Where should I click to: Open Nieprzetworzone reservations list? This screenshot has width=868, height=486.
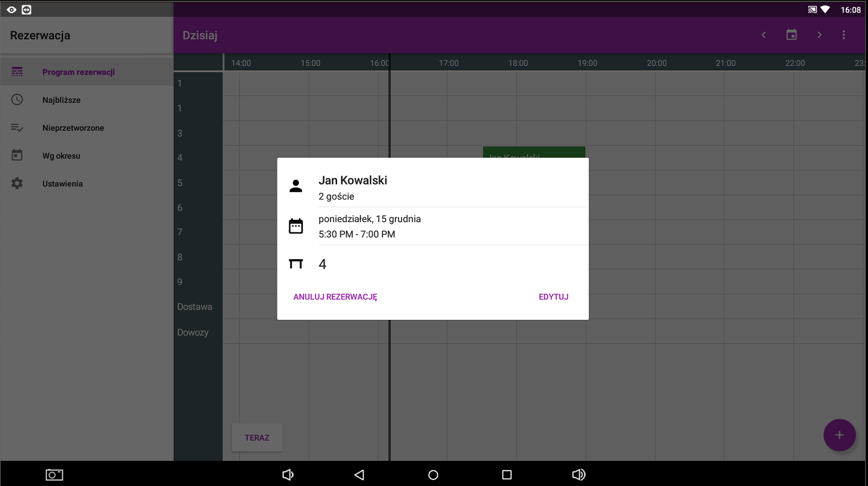pyautogui.click(x=73, y=128)
